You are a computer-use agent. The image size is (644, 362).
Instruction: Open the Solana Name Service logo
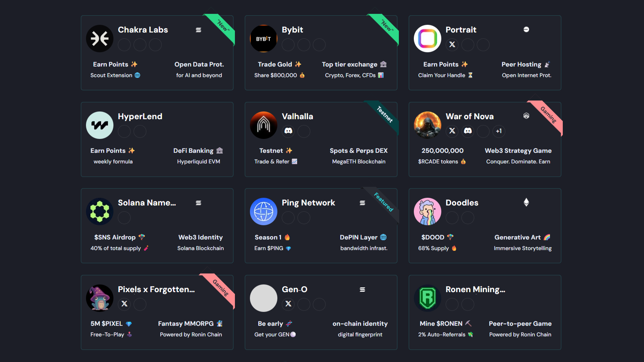[100, 211]
